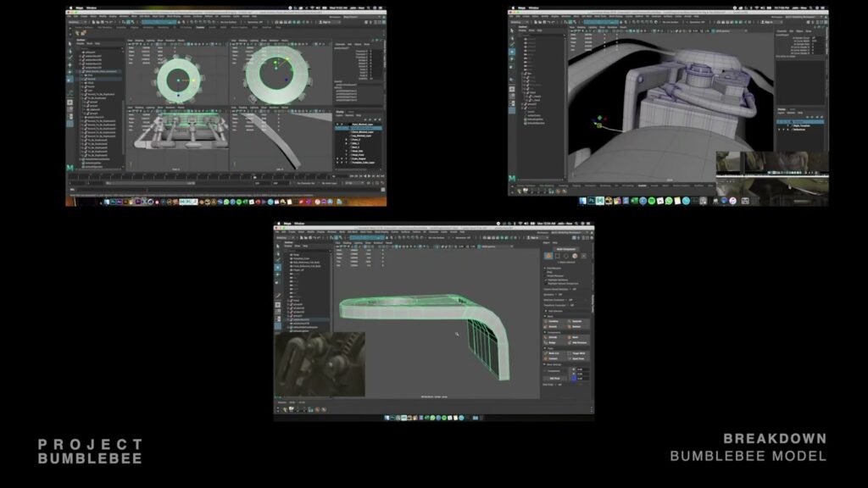Activate Connect tool in Modeling Toolkit
Image resolution: width=868 pixels, height=488 pixels.
(553, 358)
